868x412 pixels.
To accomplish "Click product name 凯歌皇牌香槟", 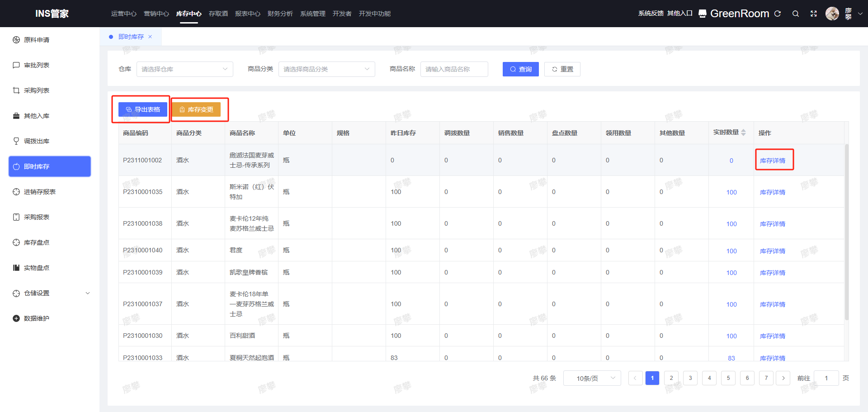I will click(x=249, y=272).
